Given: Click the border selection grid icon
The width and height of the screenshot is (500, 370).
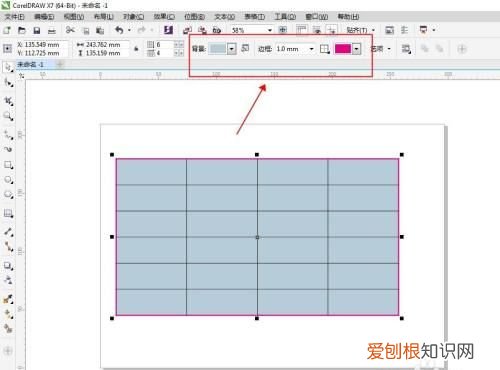Looking at the screenshot, I should pyautogui.click(x=325, y=49).
